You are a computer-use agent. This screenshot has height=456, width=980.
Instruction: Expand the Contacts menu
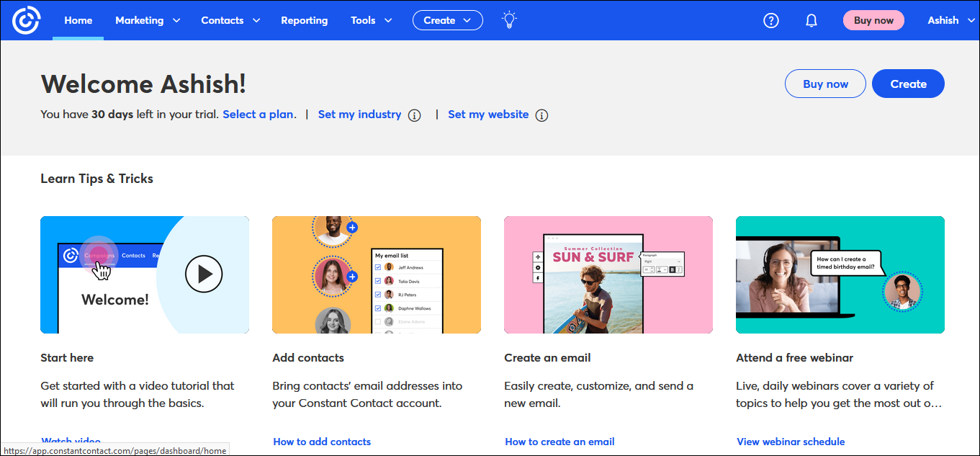pyautogui.click(x=230, y=20)
